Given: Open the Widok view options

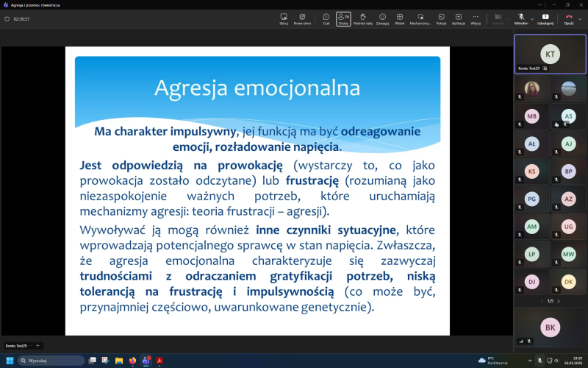Looking at the screenshot, I should pos(400,18).
